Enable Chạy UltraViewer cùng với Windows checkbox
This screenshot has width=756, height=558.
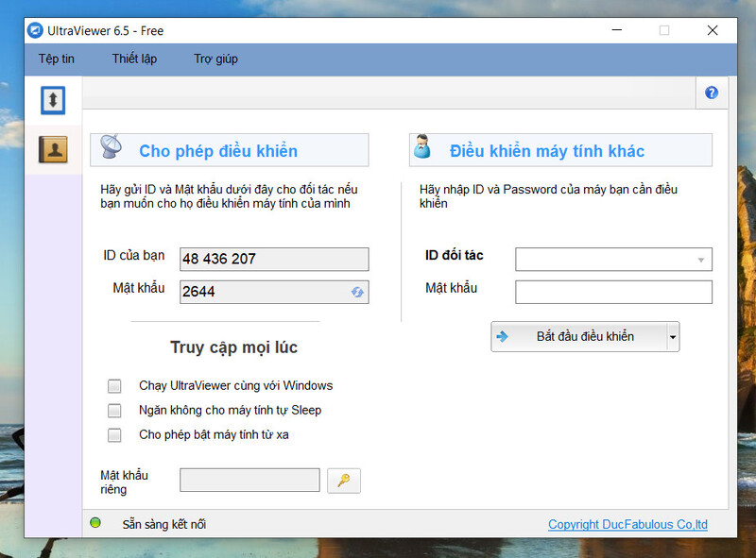(114, 386)
